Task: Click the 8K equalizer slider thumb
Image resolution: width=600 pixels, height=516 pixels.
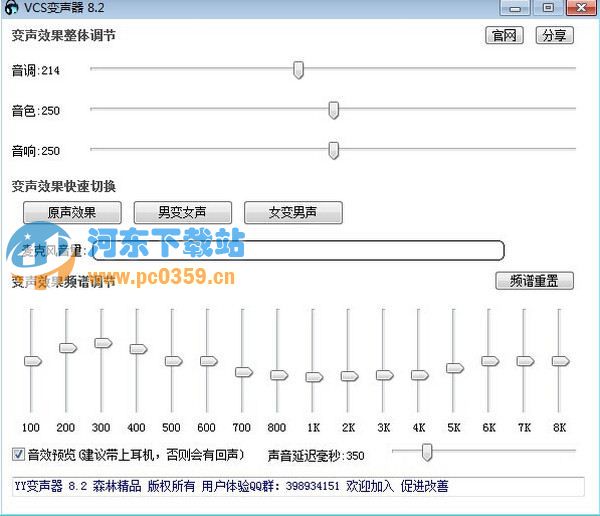Action: coord(561,361)
